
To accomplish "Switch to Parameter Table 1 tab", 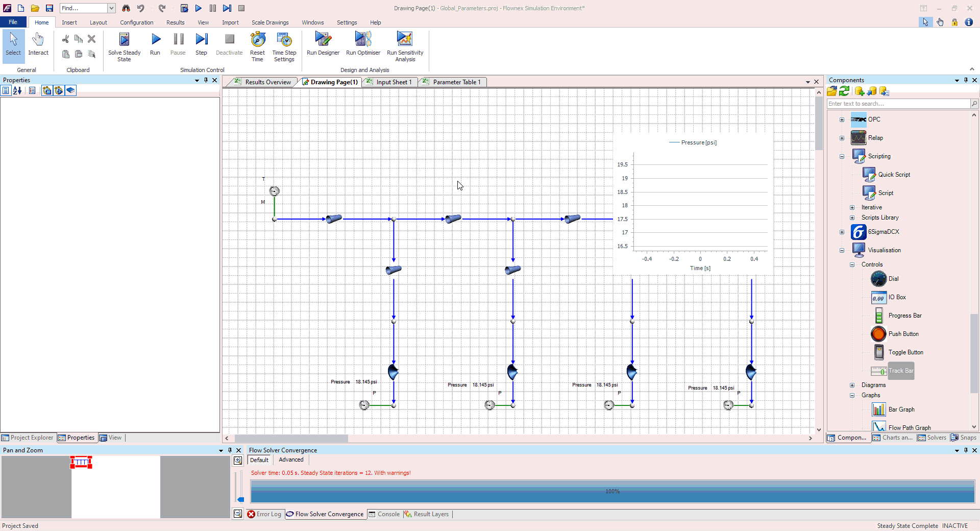I will tap(456, 82).
